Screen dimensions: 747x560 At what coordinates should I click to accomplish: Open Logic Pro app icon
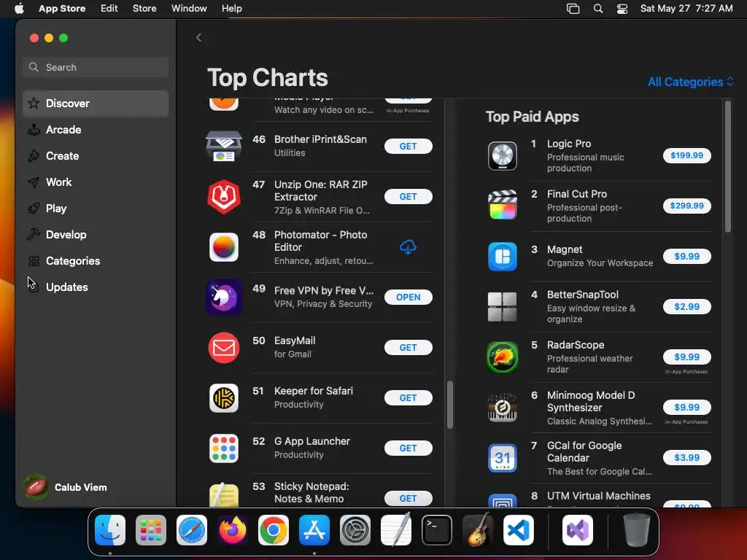[503, 156]
